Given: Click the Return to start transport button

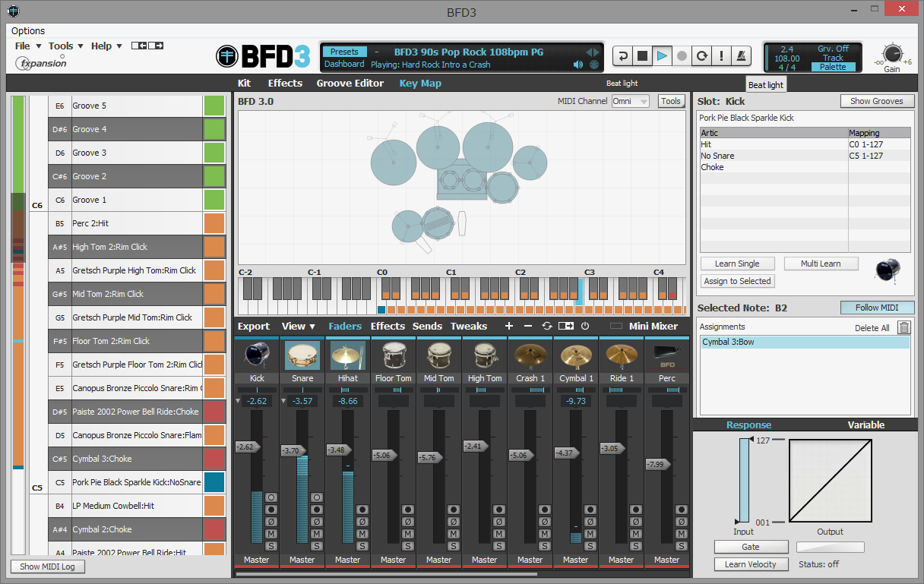Looking at the screenshot, I should pos(623,56).
